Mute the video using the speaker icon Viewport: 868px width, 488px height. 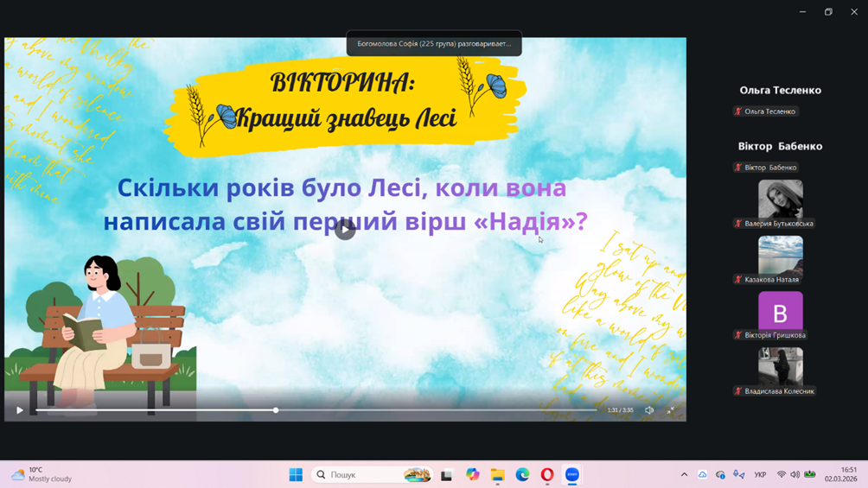[x=649, y=410]
